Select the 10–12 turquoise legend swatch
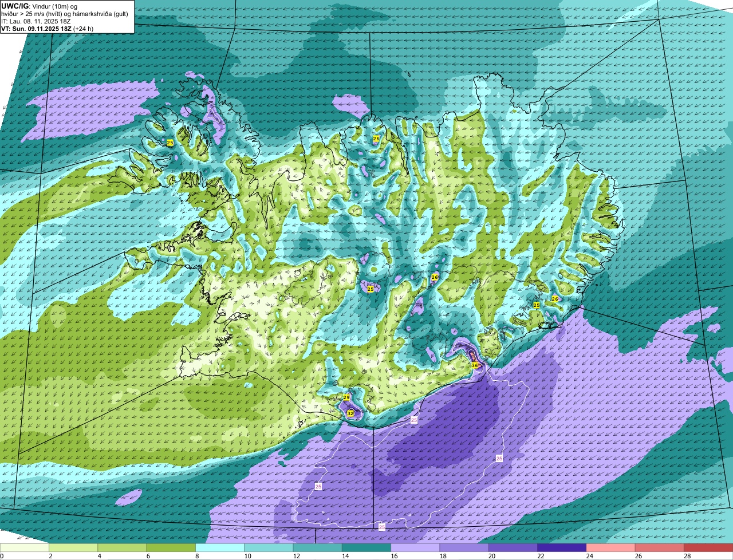Viewport: 733px width, 560px height. (x=269, y=548)
